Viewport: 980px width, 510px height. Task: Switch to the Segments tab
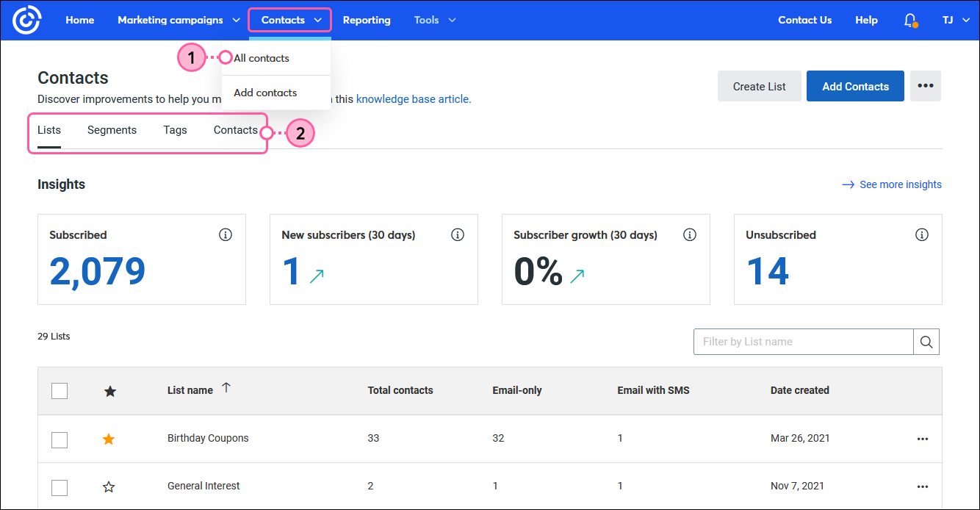coord(112,130)
